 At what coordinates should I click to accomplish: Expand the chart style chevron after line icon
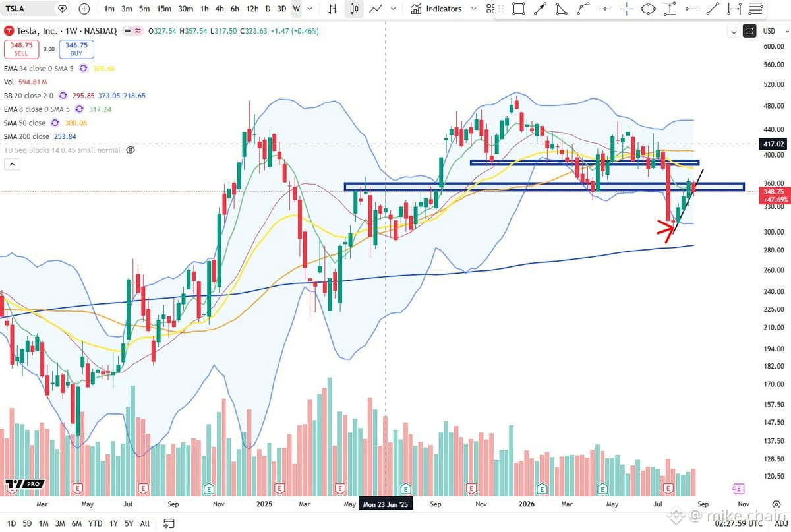click(394, 9)
